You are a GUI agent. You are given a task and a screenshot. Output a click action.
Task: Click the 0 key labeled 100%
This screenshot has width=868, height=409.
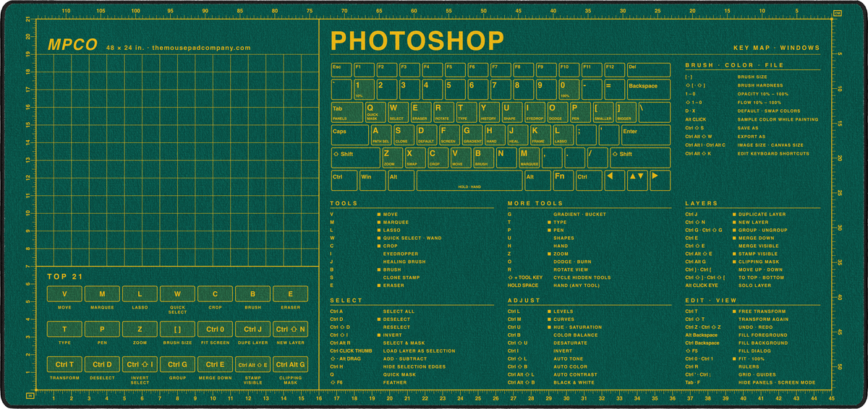tap(568, 90)
